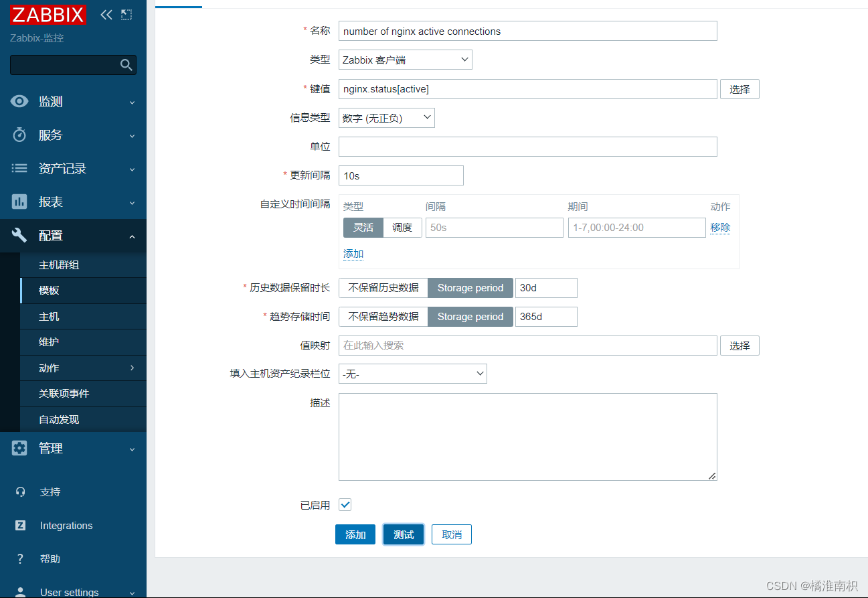The image size is (868, 598).
Task: Click the ZABBIX logo
Action: tap(48, 14)
